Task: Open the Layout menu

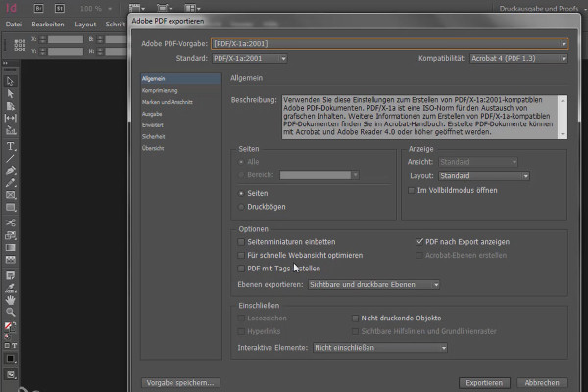Action: (x=85, y=24)
